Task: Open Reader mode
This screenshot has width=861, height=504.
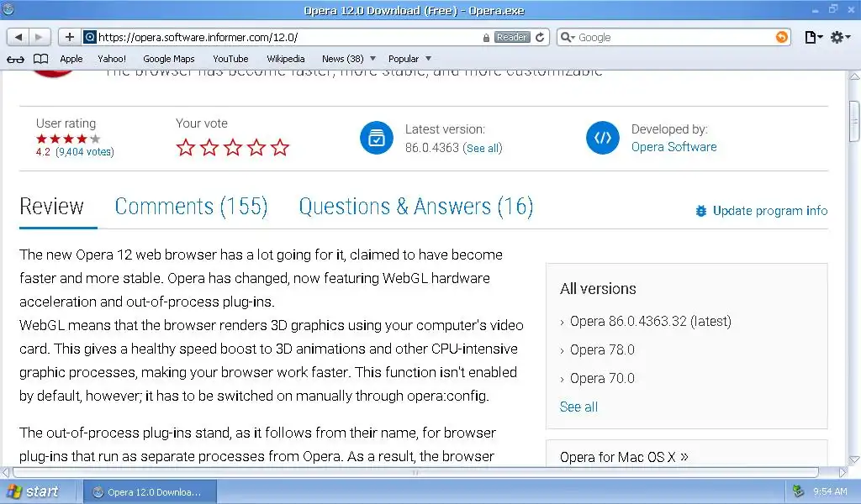Action: (x=512, y=37)
